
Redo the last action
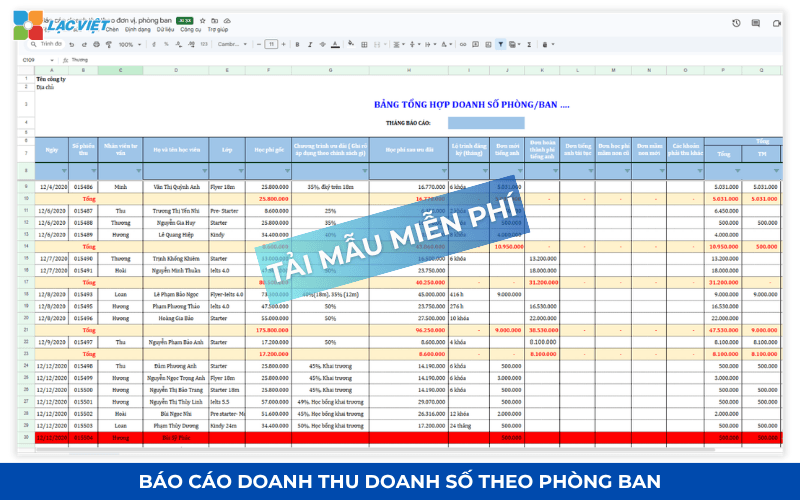84,44
